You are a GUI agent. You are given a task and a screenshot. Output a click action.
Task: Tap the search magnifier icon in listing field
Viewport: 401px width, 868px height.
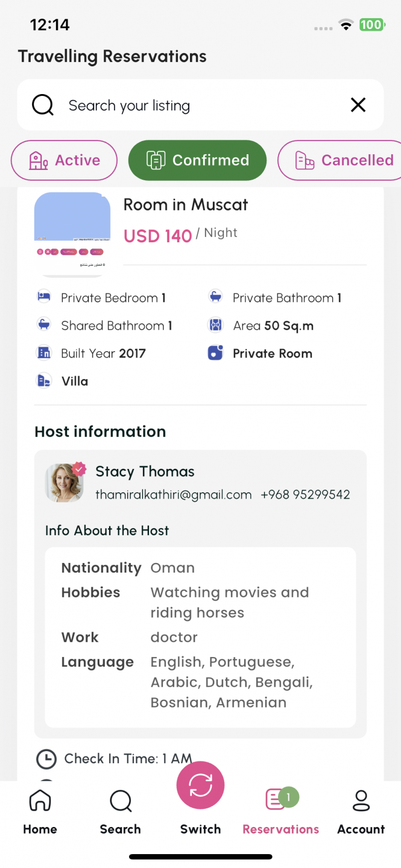(43, 105)
